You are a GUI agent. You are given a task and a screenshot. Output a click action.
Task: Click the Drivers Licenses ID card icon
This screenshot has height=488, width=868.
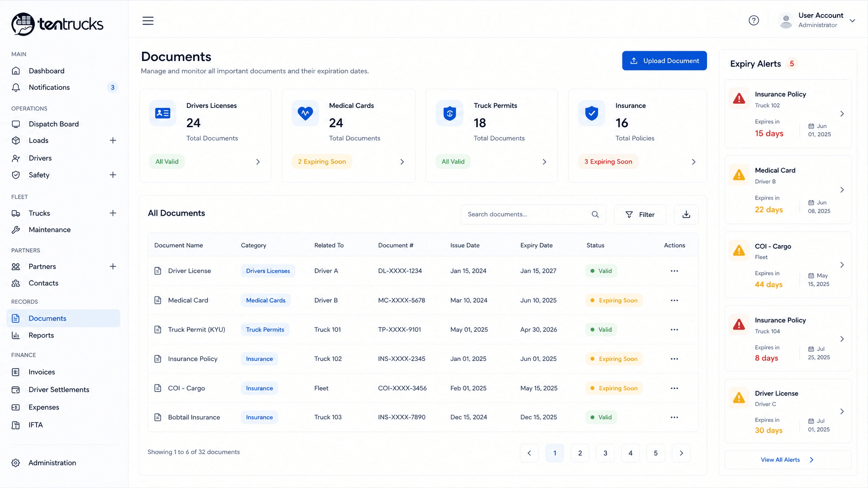pos(163,113)
